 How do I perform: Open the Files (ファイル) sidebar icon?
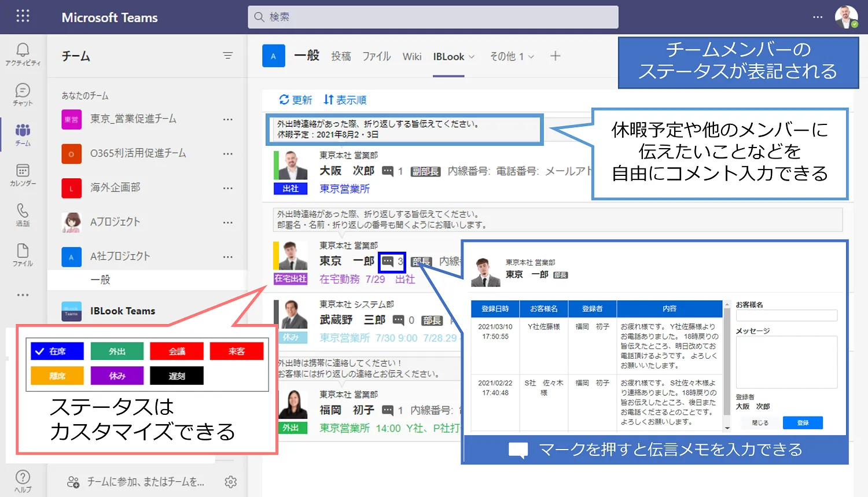[23, 255]
